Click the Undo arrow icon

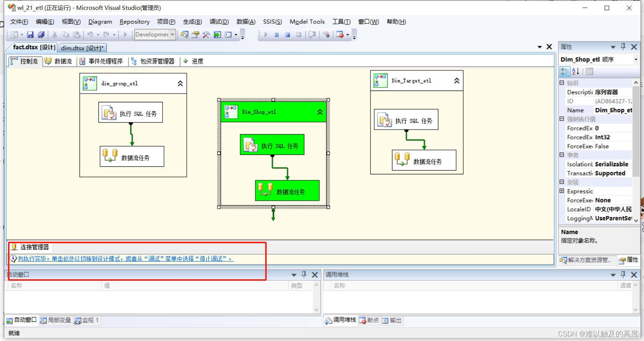point(90,34)
